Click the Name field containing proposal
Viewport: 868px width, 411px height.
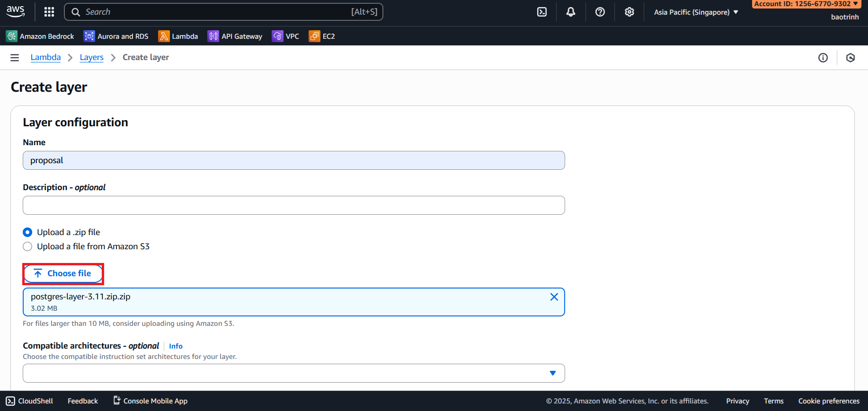(294, 160)
